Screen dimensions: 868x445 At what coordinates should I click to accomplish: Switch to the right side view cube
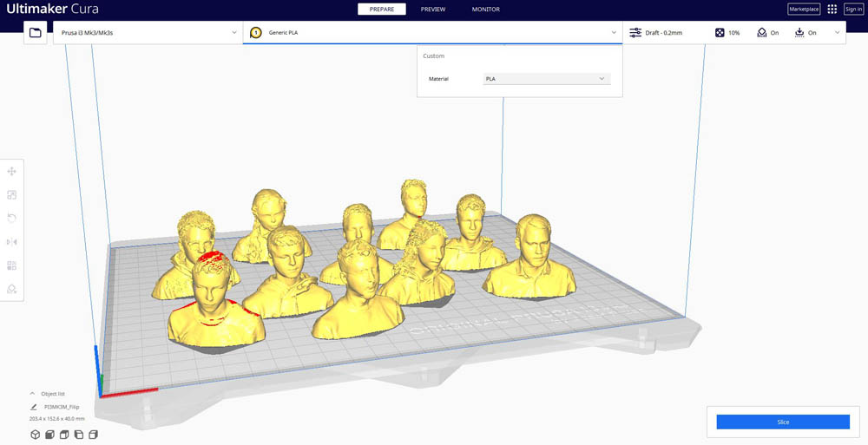coord(93,435)
